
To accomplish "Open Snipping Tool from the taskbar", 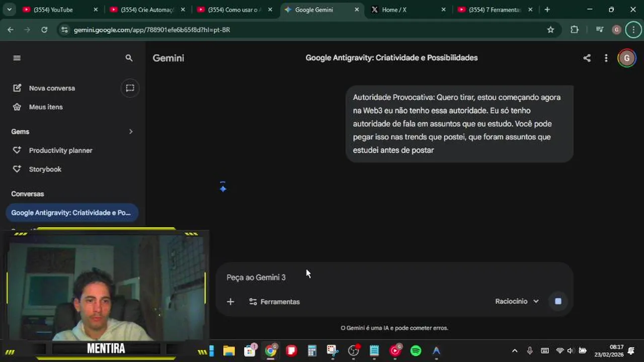I will (x=333, y=350).
